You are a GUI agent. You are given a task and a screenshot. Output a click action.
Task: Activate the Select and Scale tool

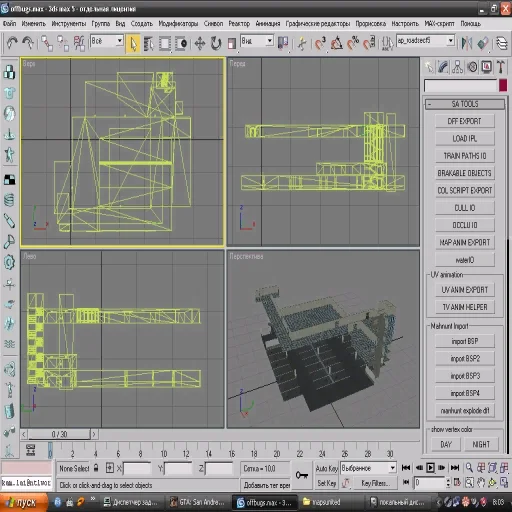[232, 44]
